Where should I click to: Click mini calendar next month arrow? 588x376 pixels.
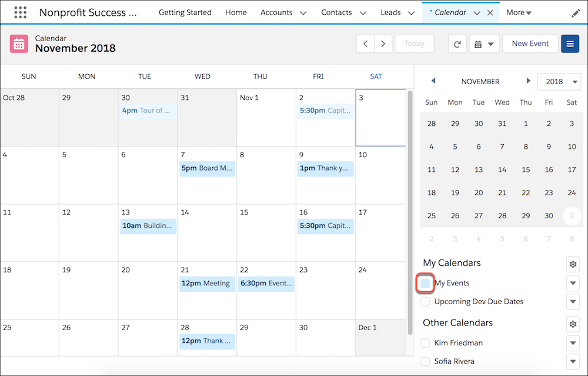(529, 81)
